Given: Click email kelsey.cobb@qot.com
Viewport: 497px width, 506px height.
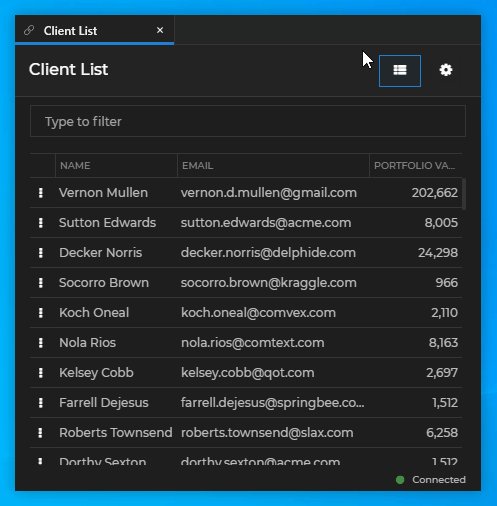Looking at the screenshot, I should (x=248, y=373).
